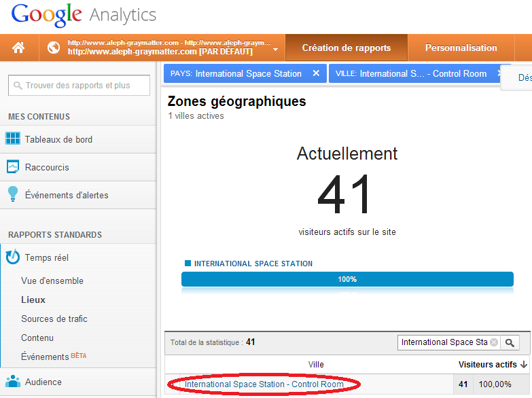Open Vue d'ensemble real-time report
Screen dimensions: 532x398
point(52,281)
